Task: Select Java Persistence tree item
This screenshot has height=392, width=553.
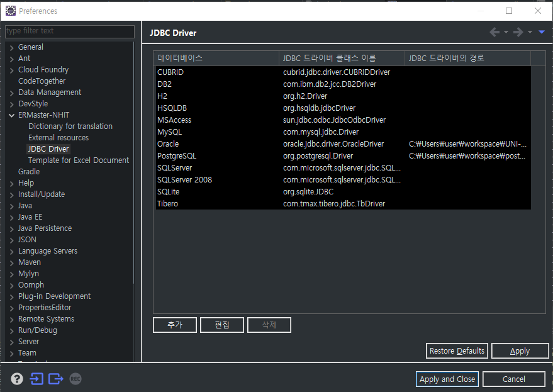Action: [x=45, y=228]
